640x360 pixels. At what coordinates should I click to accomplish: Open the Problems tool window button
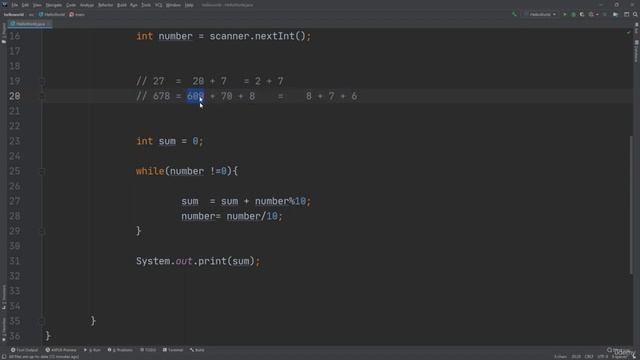(120, 350)
